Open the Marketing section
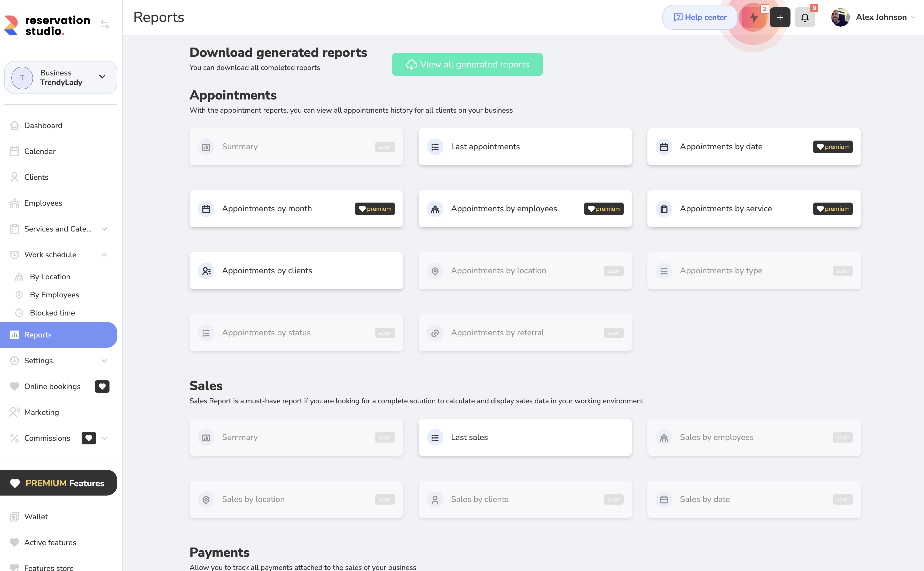 tap(42, 412)
